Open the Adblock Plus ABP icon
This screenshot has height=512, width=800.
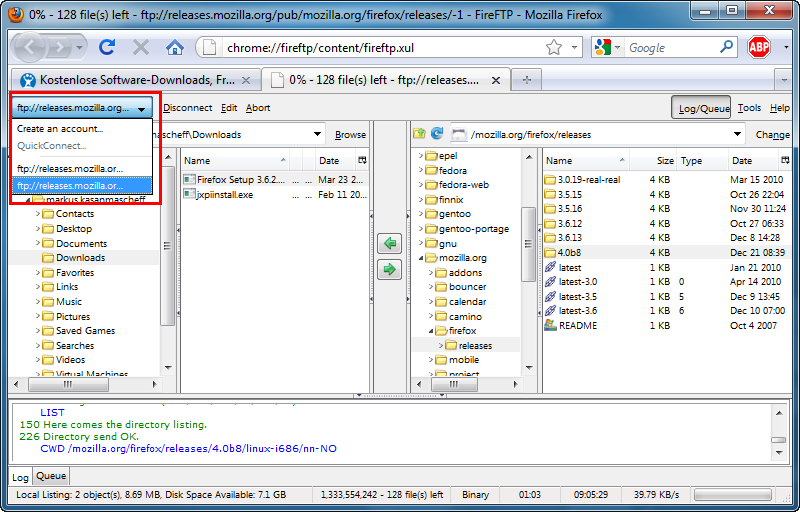pyautogui.click(x=759, y=47)
